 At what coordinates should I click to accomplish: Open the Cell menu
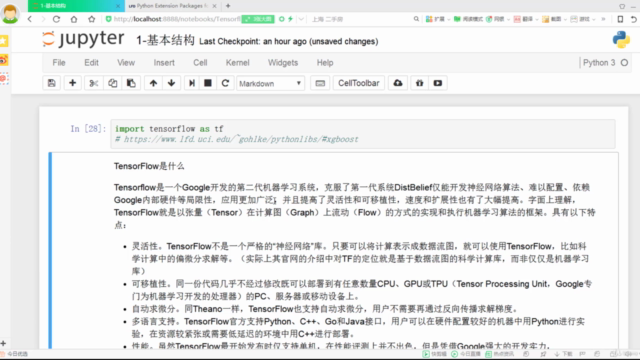pyautogui.click(x=200, y=63)
